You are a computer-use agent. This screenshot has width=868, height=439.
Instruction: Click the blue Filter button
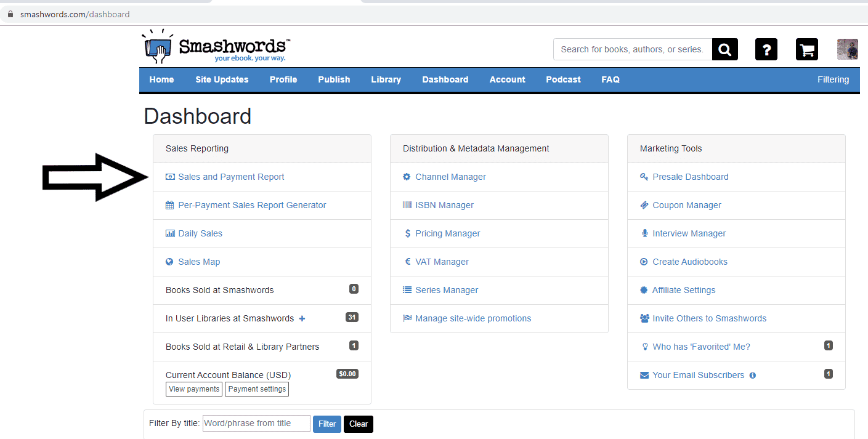[327, 424]
